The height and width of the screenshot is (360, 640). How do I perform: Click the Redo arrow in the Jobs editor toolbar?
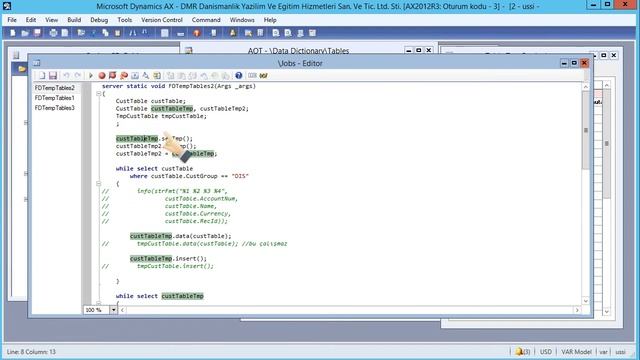(x=78, y=76)
